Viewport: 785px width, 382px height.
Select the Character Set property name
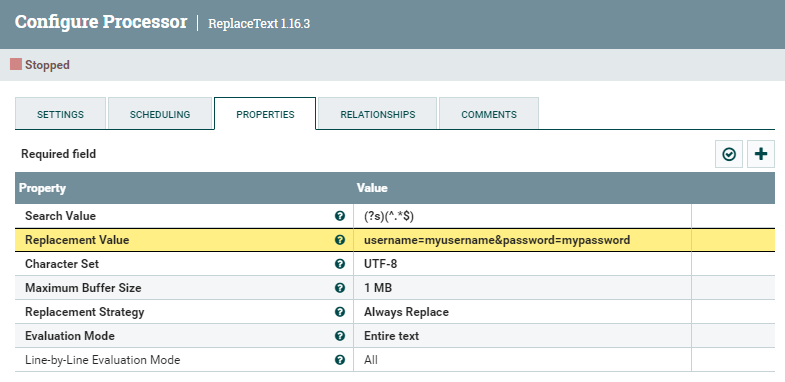click(62, 264)
